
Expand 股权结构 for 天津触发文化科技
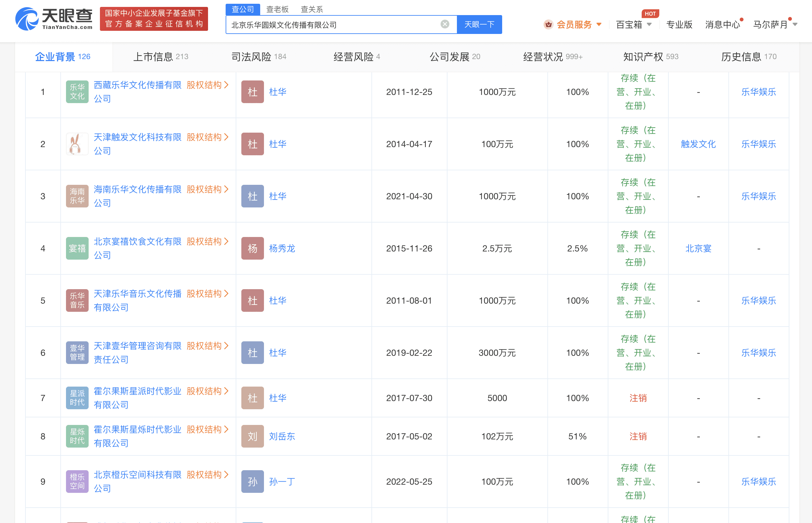(x=208, y=137)
